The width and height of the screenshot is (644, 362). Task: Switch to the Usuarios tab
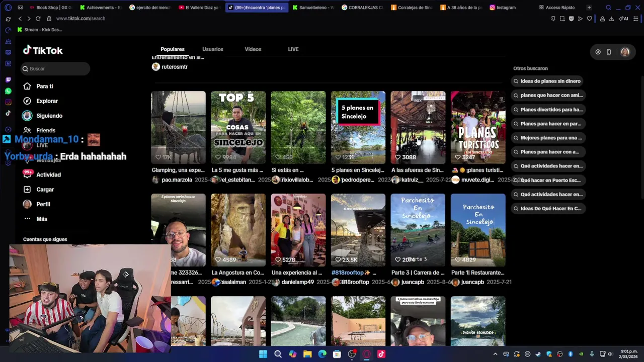(213, 49)
